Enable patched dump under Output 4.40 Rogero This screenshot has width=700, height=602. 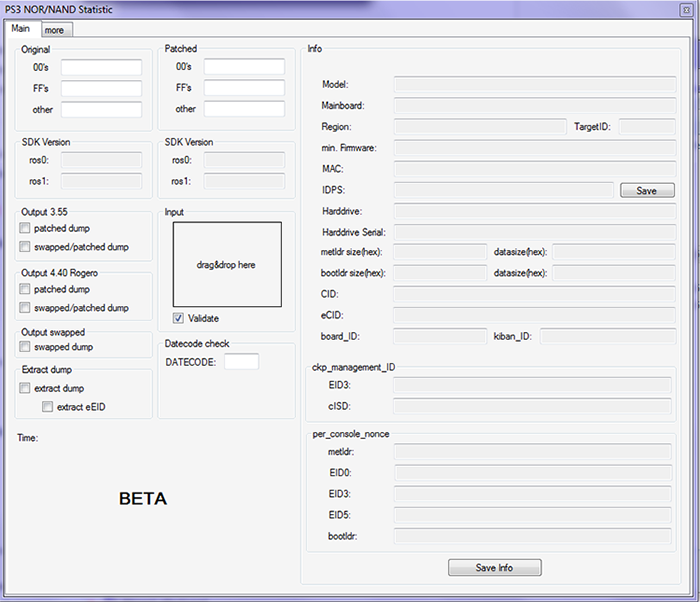(25, 289)
